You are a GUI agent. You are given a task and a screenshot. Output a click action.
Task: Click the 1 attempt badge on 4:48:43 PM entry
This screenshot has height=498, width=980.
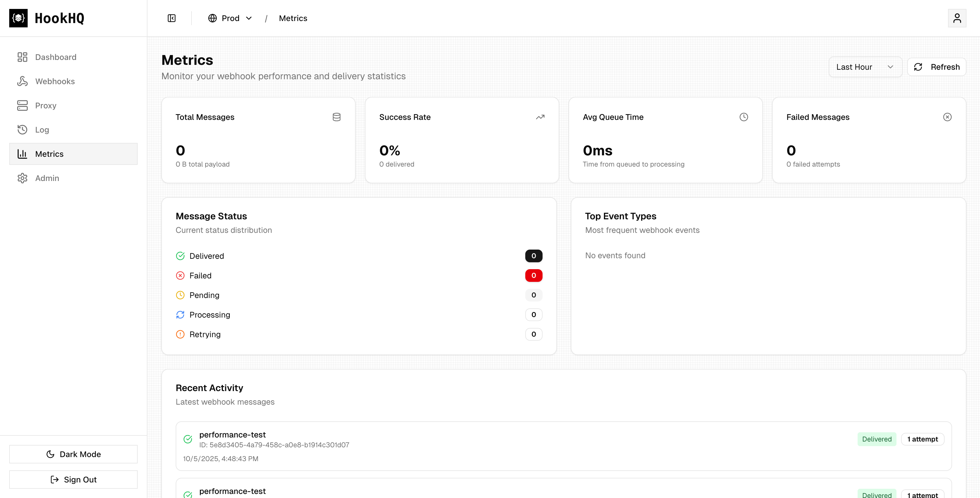click(x=923, y=439)
